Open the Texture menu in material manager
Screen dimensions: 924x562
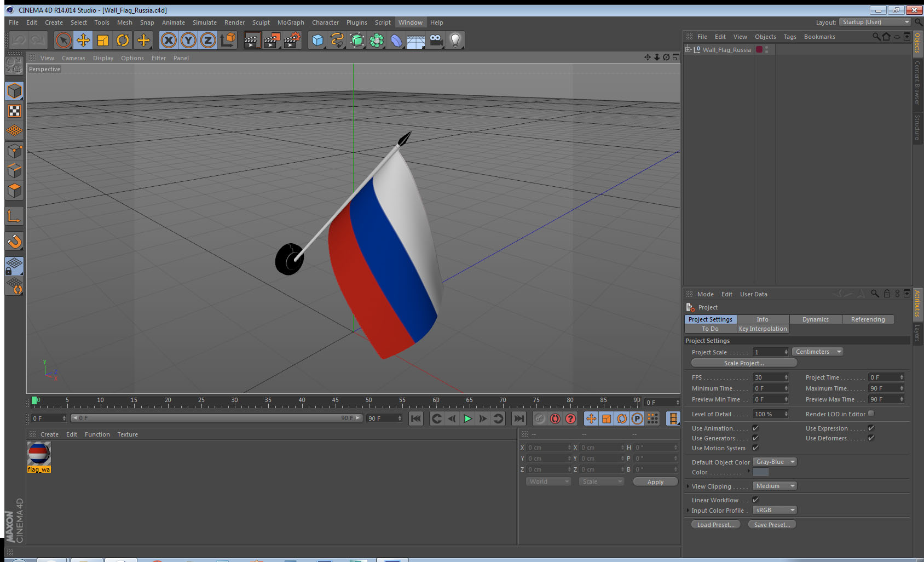click(x=128, y=434)
